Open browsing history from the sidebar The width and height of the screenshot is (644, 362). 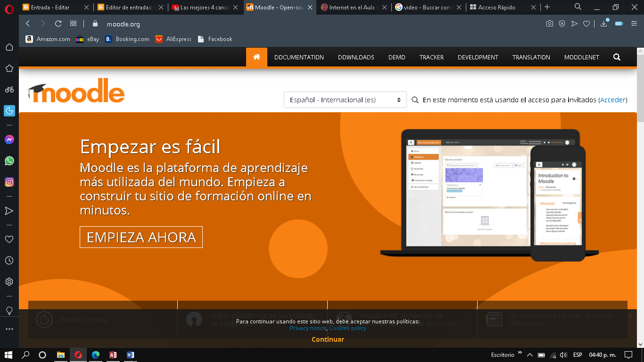9,260
